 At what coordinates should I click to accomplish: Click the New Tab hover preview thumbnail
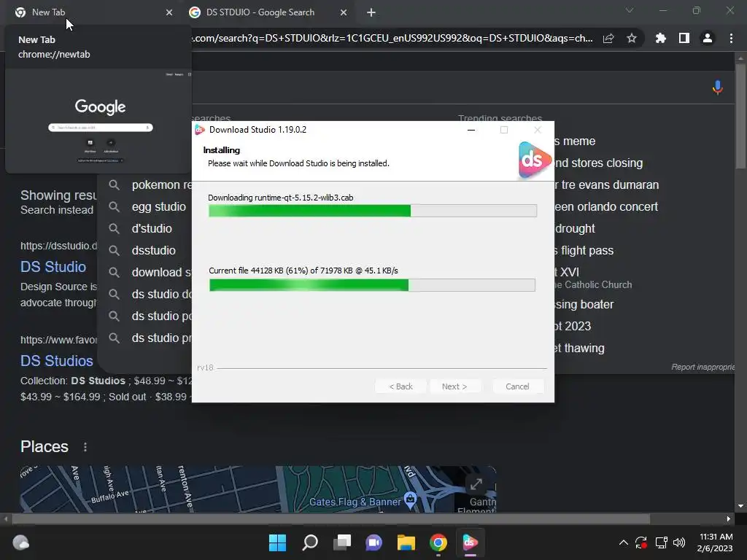click(x=98, y=121)
